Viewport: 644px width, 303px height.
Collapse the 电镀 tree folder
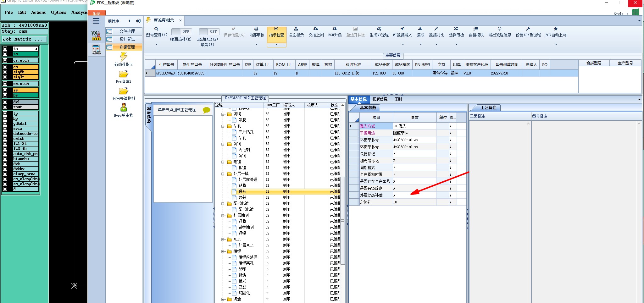223,162
